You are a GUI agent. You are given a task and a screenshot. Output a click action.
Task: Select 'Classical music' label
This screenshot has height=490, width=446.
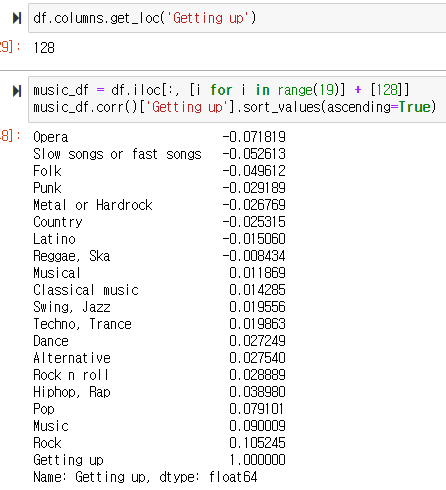[x=86, y=290]
